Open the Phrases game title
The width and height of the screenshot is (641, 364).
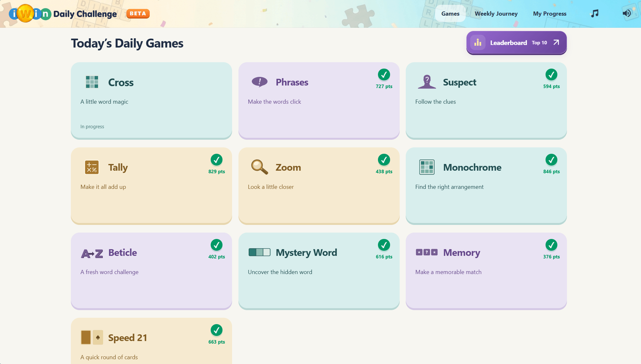(292, 82)
